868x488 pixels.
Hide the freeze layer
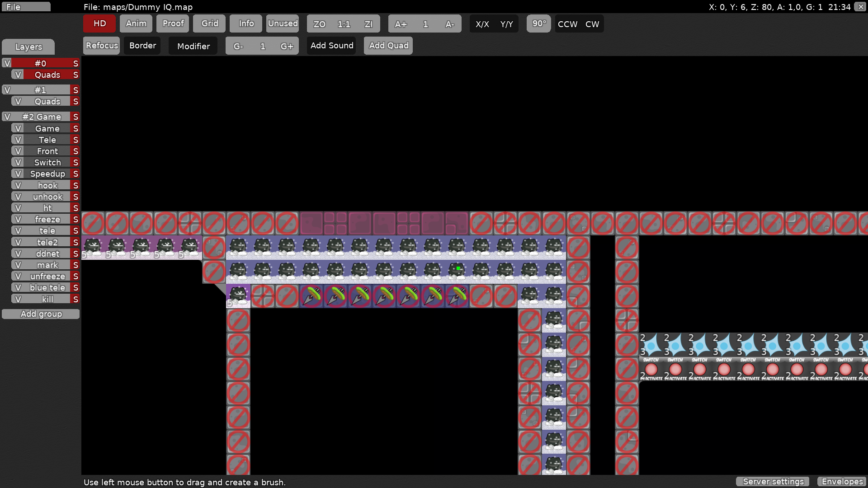18,219
